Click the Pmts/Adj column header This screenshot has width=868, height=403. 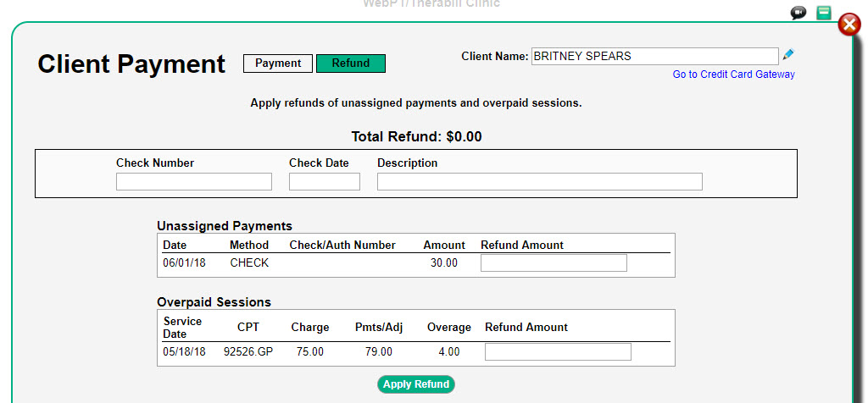[379, 328]
